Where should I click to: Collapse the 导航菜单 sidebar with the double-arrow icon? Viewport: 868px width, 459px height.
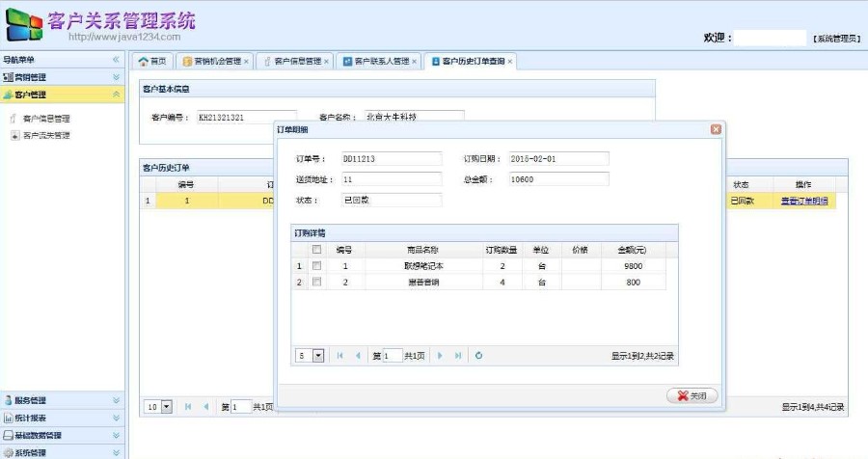click(117, 60)
